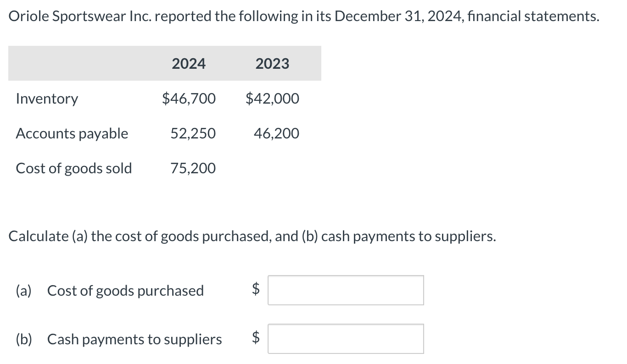Click the $46,700 inventory value
627x364 pixels.
click(x=189, y=98)
